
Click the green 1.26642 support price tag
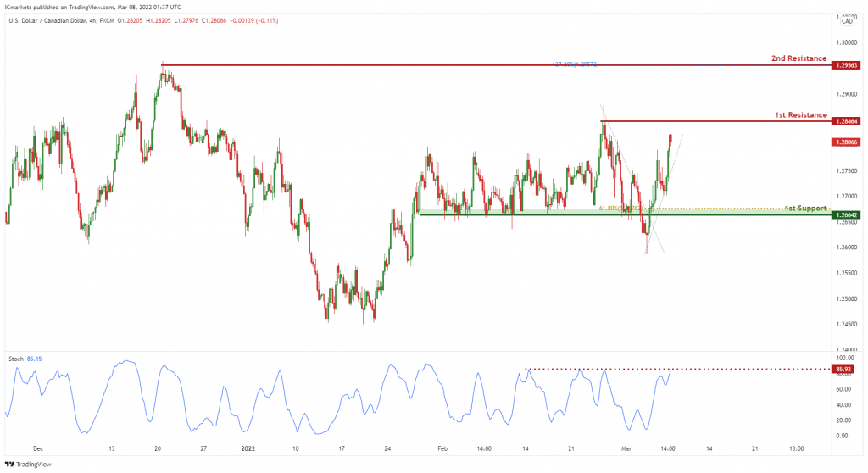(x=847, y=215)
